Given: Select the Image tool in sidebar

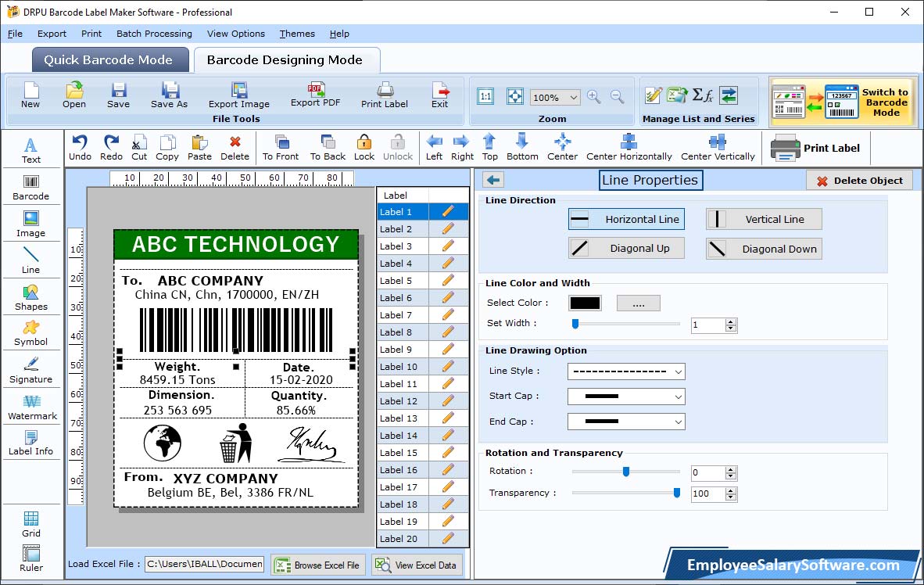Looking at the screenshot, I should (31, 224).
